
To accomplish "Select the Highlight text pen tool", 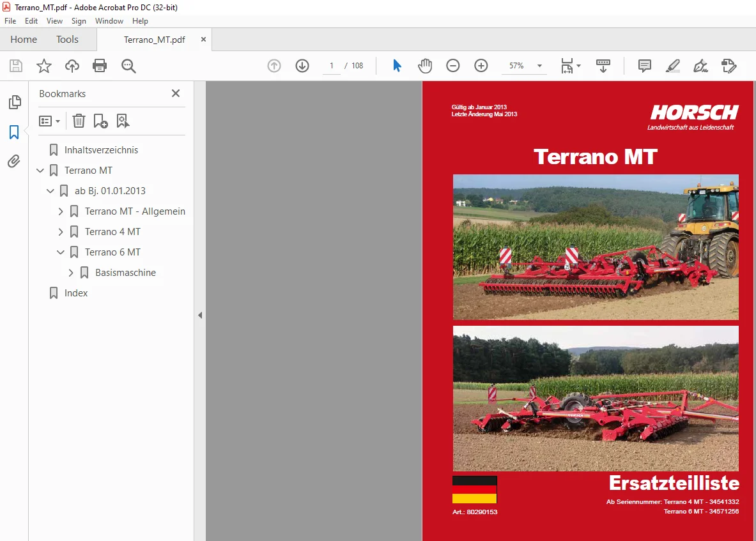I will click(672, 66).
